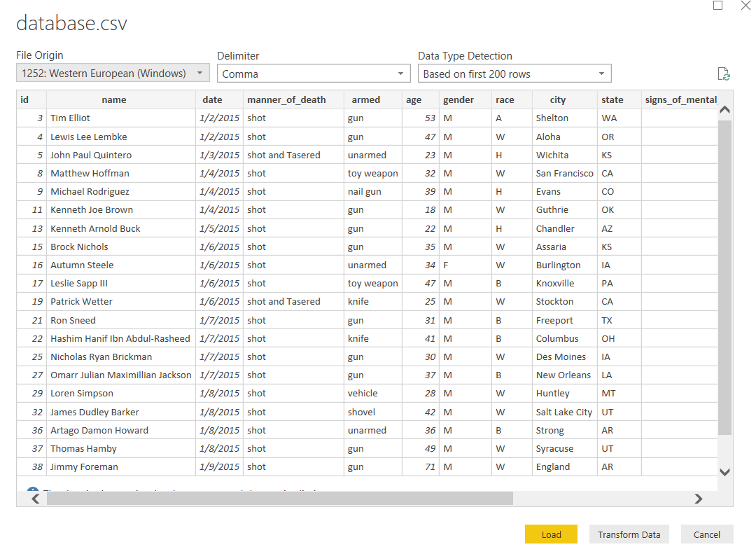Close the database.csv dialog
This screenshot has width=756, height=554.
point(745,6)
